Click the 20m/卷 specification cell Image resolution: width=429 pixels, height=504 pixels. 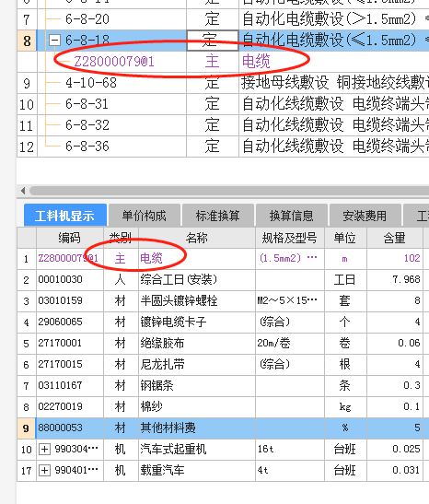290,344
